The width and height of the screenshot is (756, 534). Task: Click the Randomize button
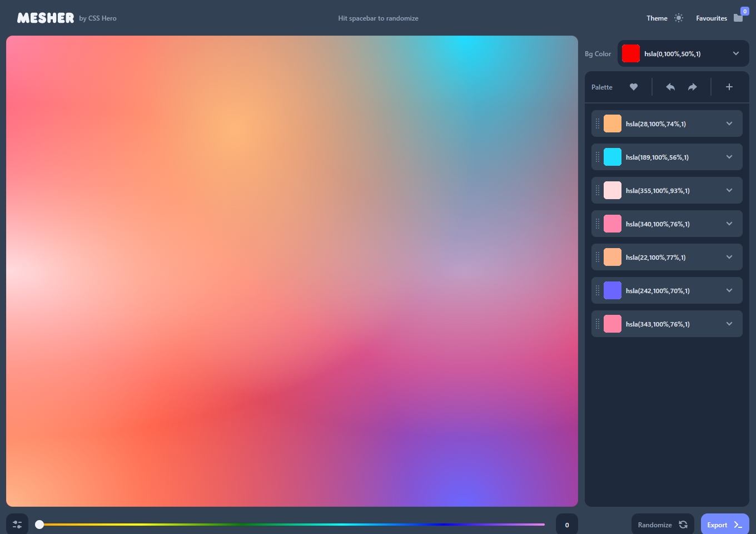tap(663, 525)
